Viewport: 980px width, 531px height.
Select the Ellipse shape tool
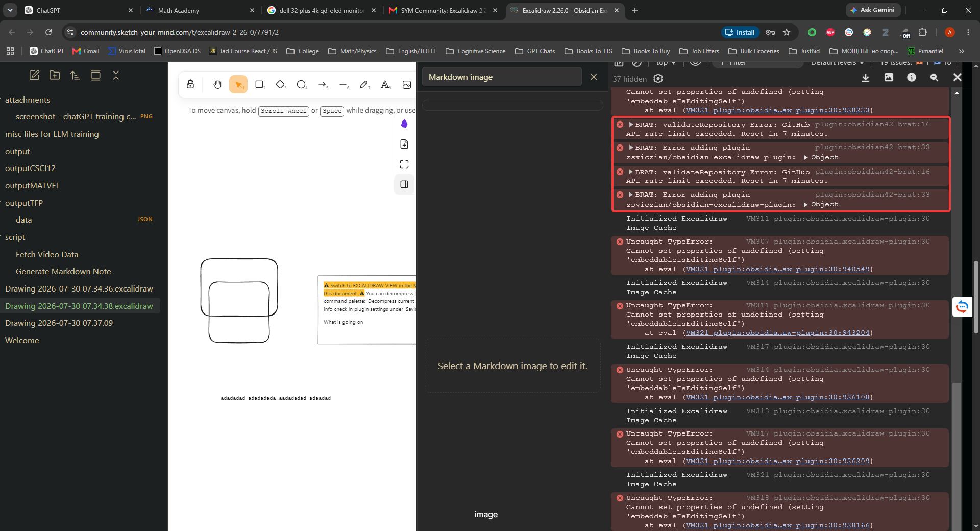tap(301, 84)
